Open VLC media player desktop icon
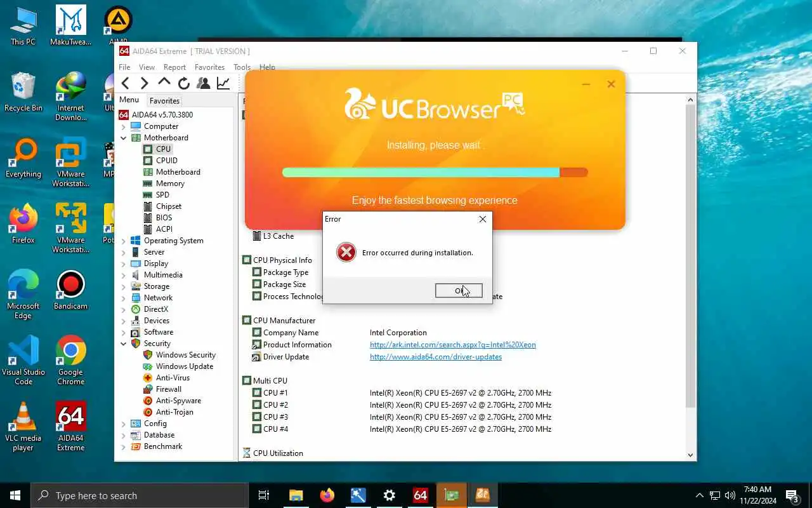Viewport: 812px width, 508px height. point(23,427)
